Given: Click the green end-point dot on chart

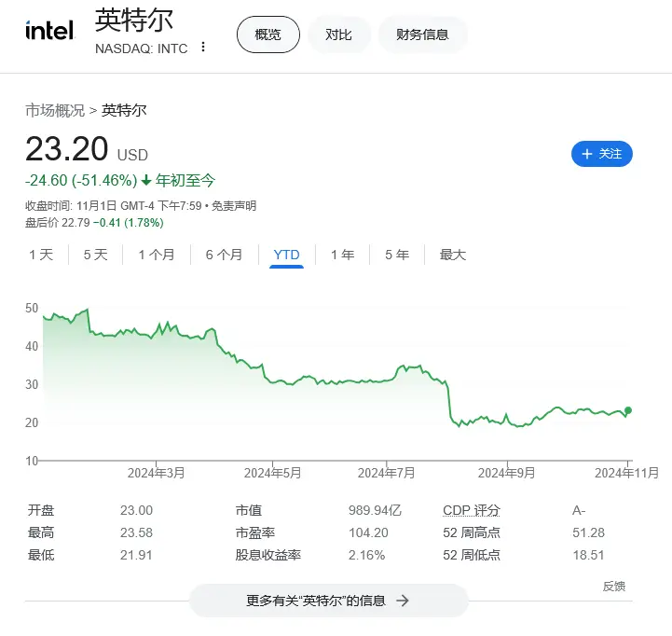Looking at the screenshot, I should point(628,410).
